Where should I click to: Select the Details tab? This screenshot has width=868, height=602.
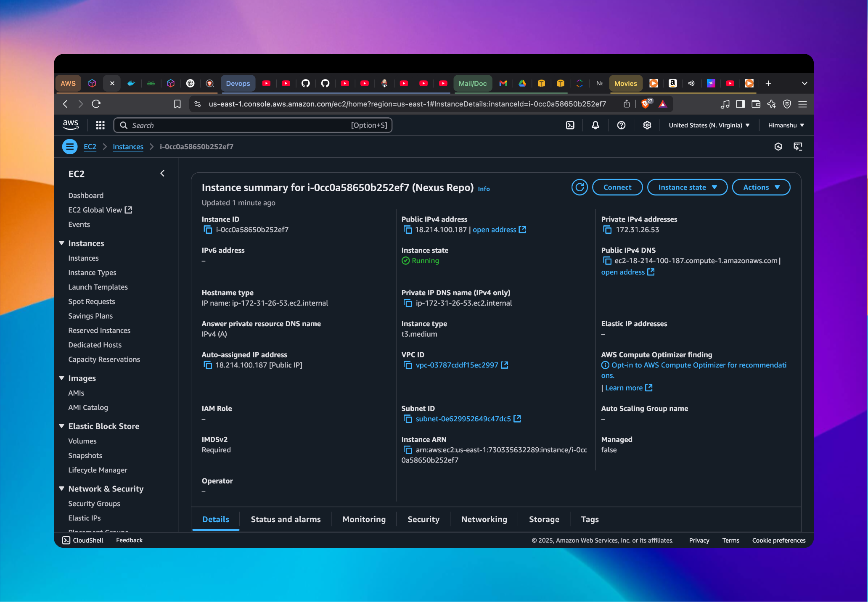[x=216, y=519]
